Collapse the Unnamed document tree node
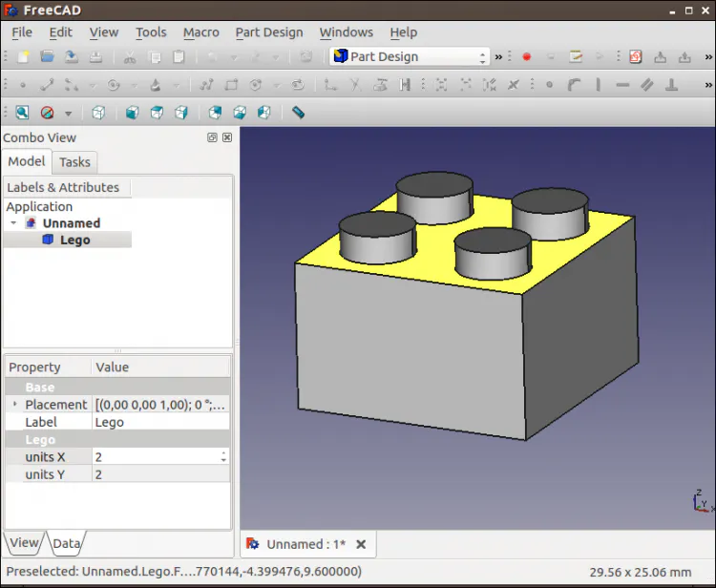This screenshot has width=716, height=588. [14, 223]
